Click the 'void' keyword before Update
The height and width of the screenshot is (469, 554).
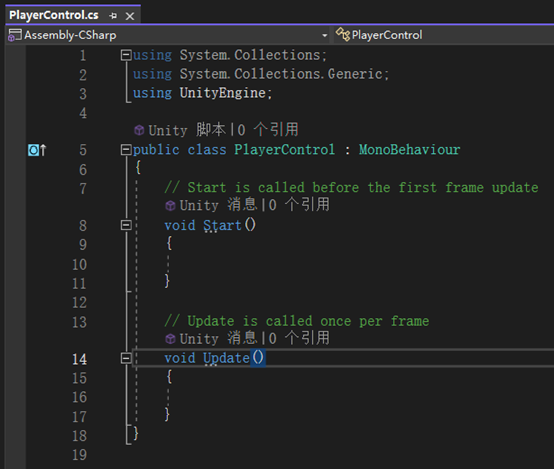[180, 358]
